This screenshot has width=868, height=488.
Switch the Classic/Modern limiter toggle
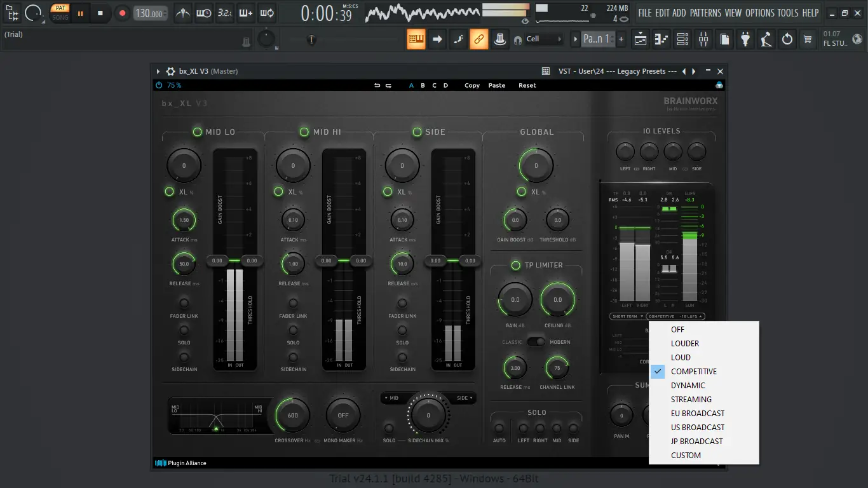[536, 342]
